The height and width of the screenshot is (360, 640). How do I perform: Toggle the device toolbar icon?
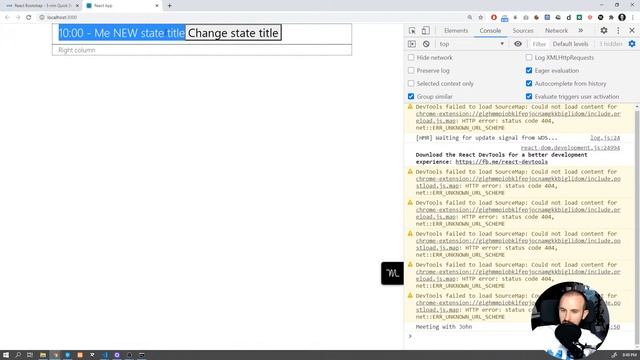click(426, 31)
